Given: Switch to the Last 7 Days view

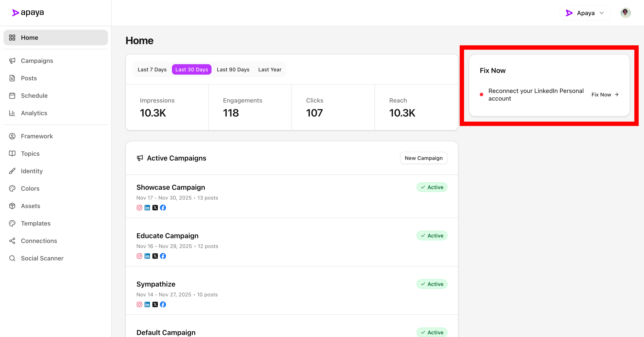Looking at the screenshot, I should click(152, 69).
